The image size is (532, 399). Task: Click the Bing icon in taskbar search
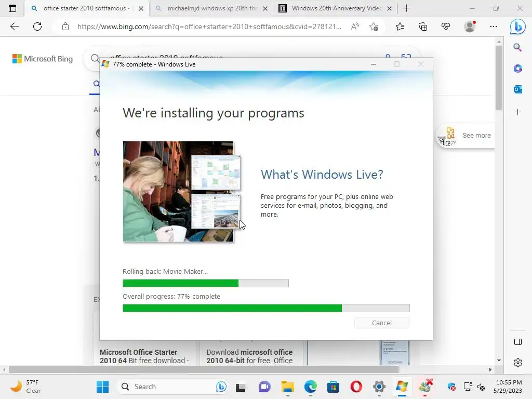[x=221, y=387]
